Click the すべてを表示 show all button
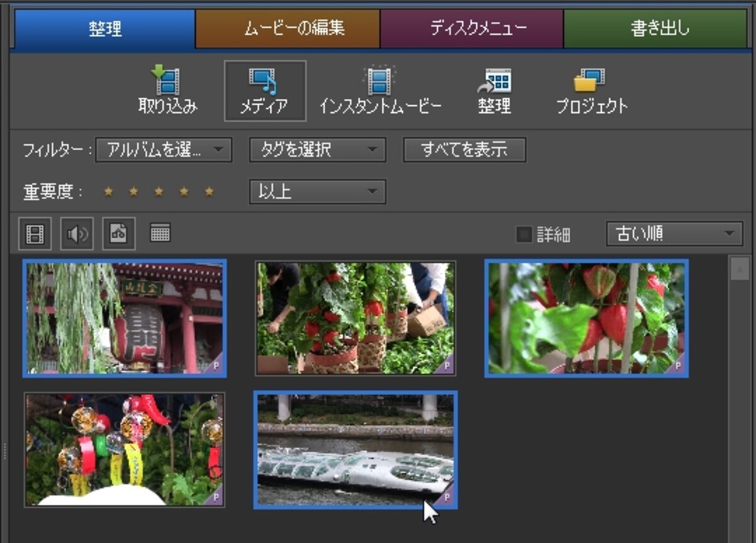The width and height of the screenshot is (756, 543). [x=465, y=150]
